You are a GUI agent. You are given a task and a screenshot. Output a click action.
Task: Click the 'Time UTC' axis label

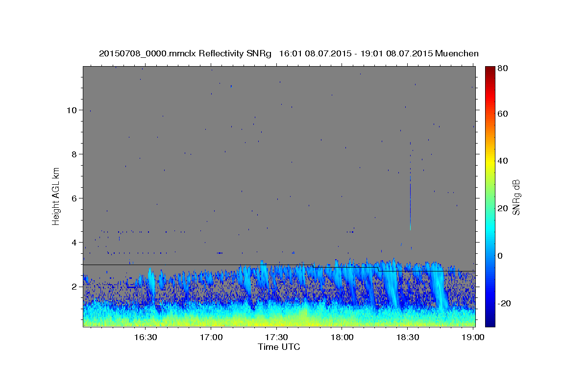tap(279, 347)
